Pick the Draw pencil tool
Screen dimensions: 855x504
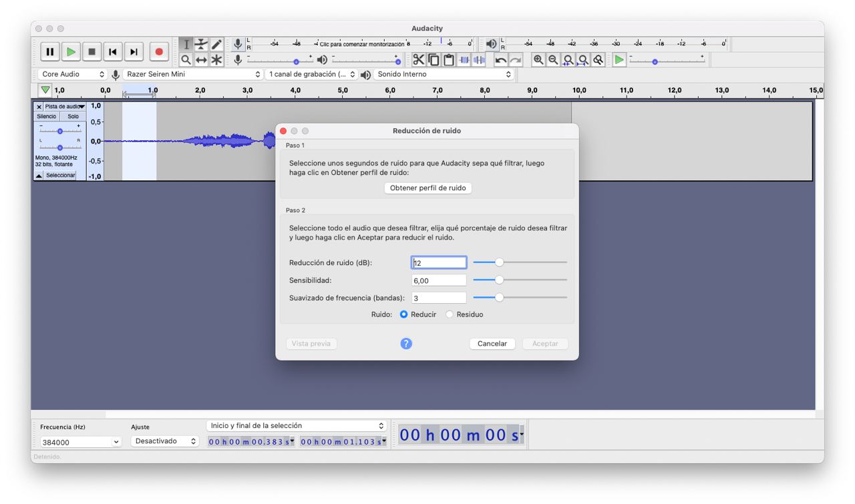pyautogui.click(x=216, y=45)
